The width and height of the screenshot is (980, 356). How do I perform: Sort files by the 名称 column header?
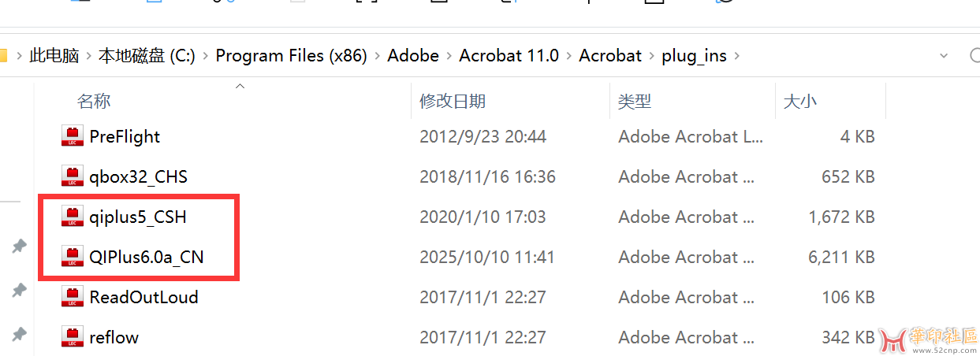tap(94, 101)
